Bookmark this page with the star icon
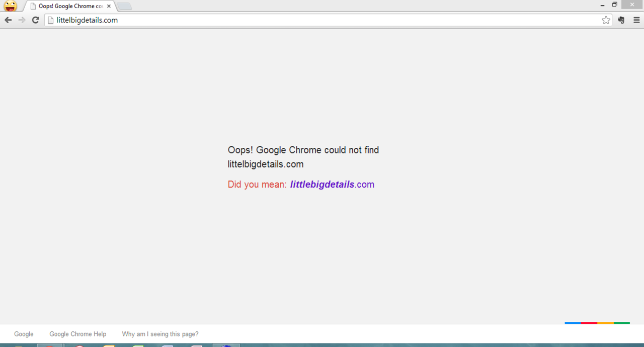The width and height of the screenshot is (644, 347). click(606, 20)
